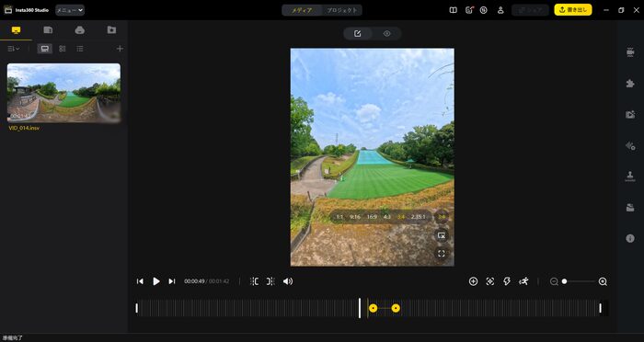Image resolution: width=644 pixels, height=342 pixels.
Task: Add media with the plus icon
Action: pyautogui.click(x=120, y=49)
